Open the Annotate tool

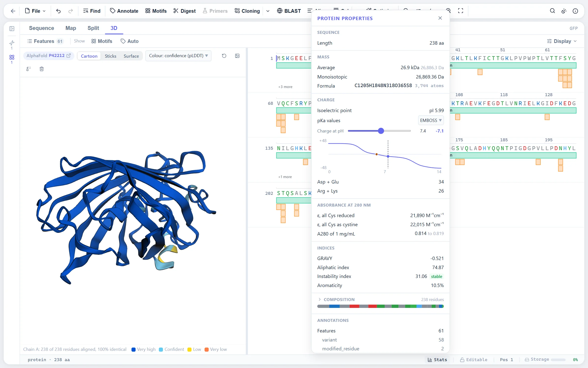(124, 11)
